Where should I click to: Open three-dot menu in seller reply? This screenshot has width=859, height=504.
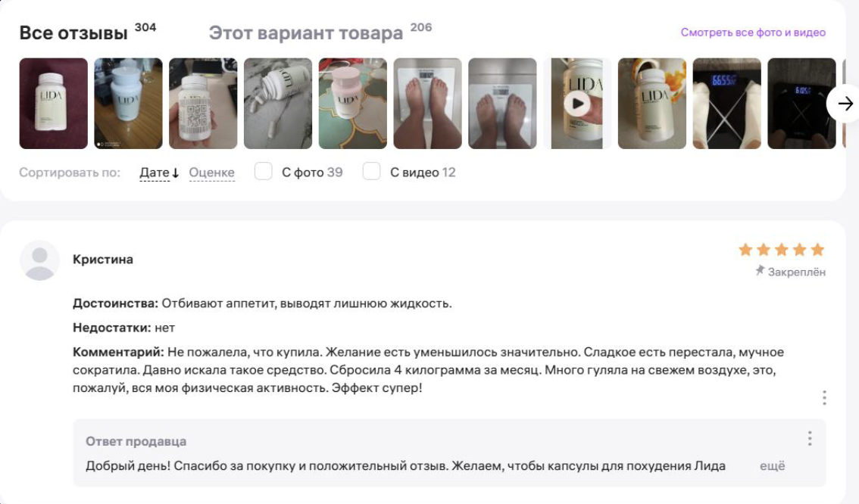coord(809,438)
